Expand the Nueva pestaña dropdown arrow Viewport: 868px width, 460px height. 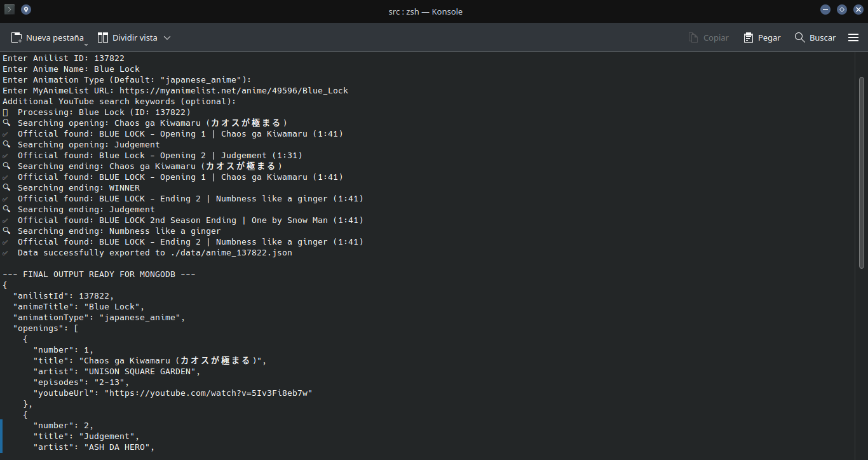click(x=86, y=44)
